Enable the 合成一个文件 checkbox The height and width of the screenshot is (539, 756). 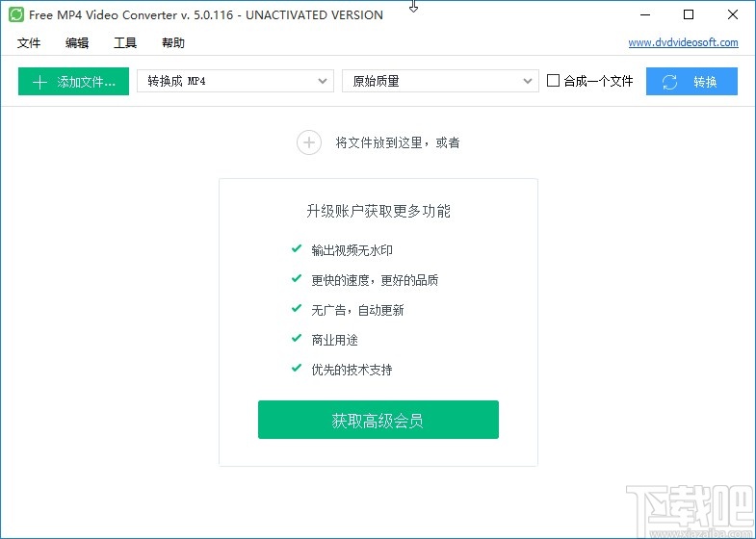[553, 81]
